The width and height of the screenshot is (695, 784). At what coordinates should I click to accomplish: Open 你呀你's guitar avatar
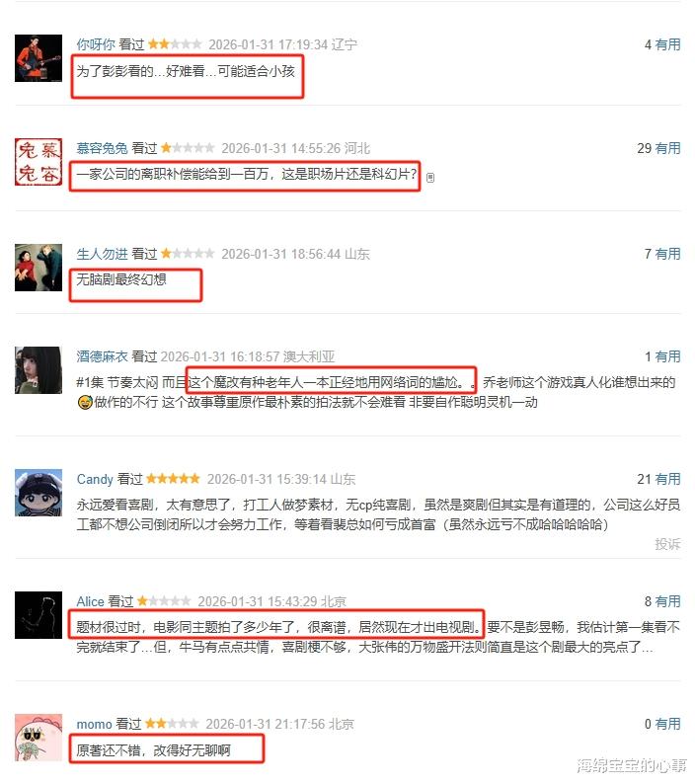coord(39,58)
